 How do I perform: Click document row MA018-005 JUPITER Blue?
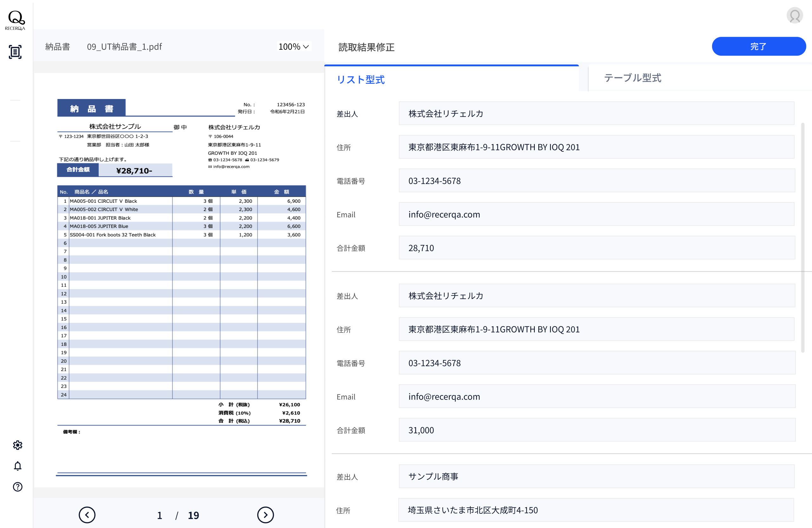click(181, 226)
